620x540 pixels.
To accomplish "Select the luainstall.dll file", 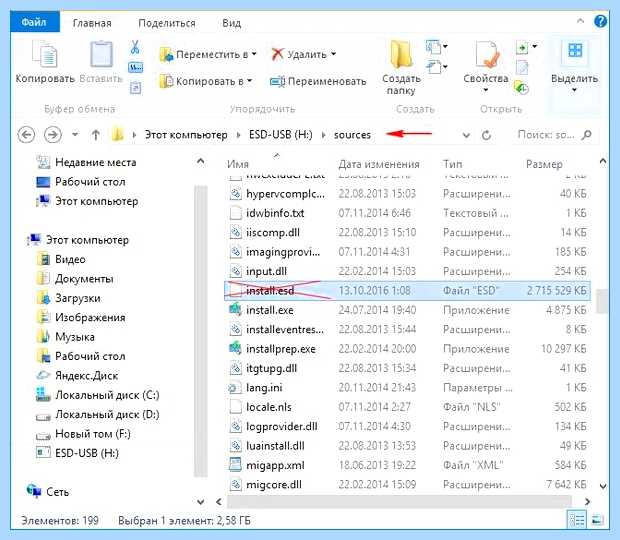I will [275, 445].
